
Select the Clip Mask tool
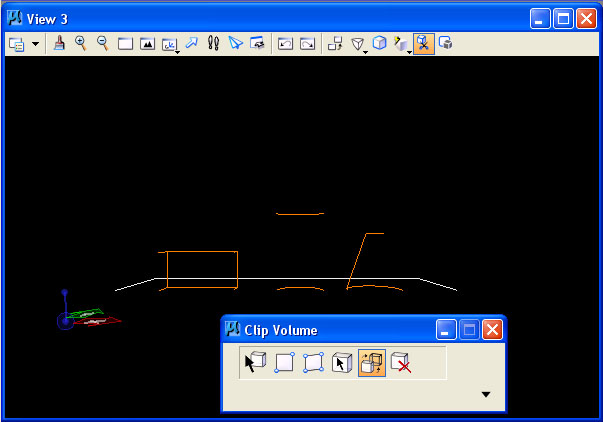click(x=446, y=43)
